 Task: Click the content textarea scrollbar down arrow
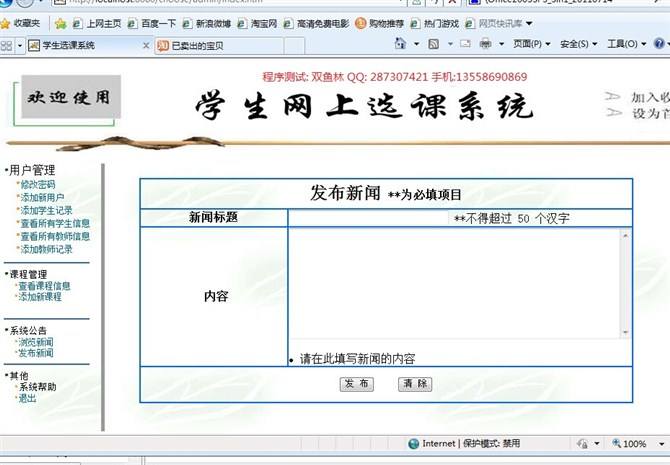click(x=626, y=332)
